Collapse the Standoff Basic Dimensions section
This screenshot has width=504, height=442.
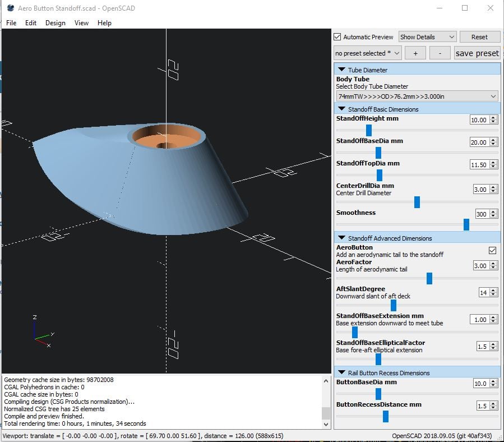pyautogui.click(x=341, y=109)
